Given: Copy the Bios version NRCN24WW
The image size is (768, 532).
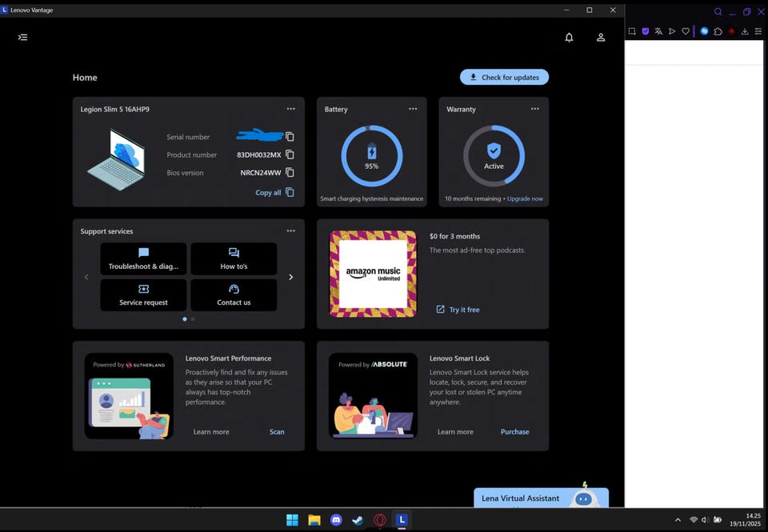Looking at the screenshot, I should click(290, 173).
